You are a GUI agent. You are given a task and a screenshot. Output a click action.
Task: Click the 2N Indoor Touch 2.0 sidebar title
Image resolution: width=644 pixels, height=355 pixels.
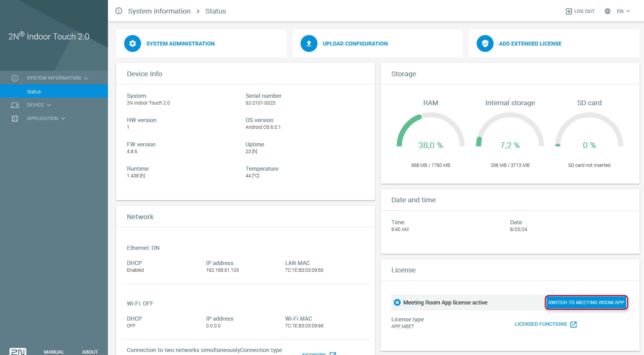click(x=49, y=36)
